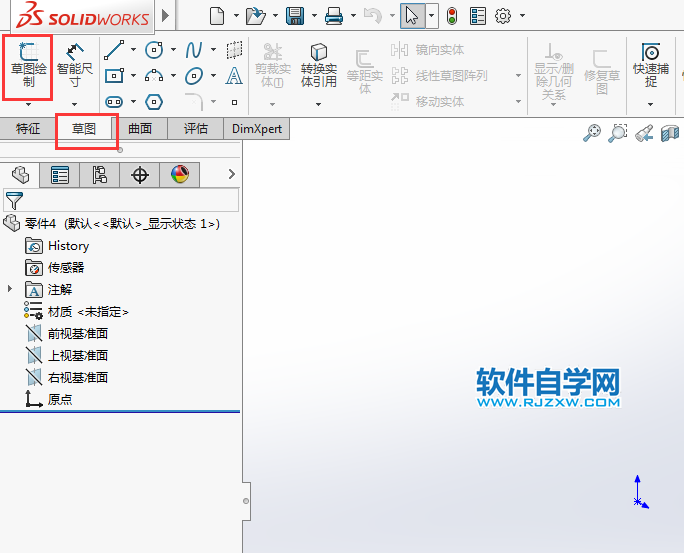Open DisplayManager color ball tab
684x553 pixels.
click(x=180, y=175)
